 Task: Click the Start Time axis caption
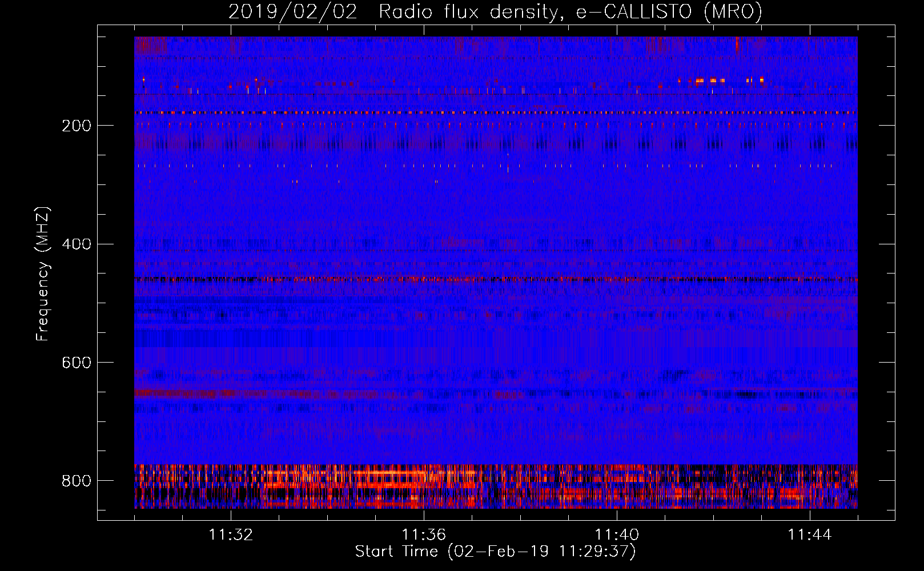[495, 552]
